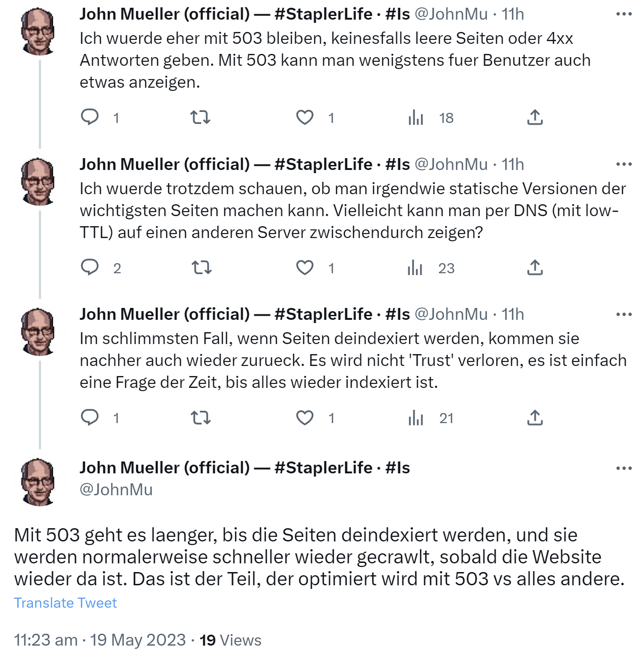Like the first 503 tweet

(305, 118)
